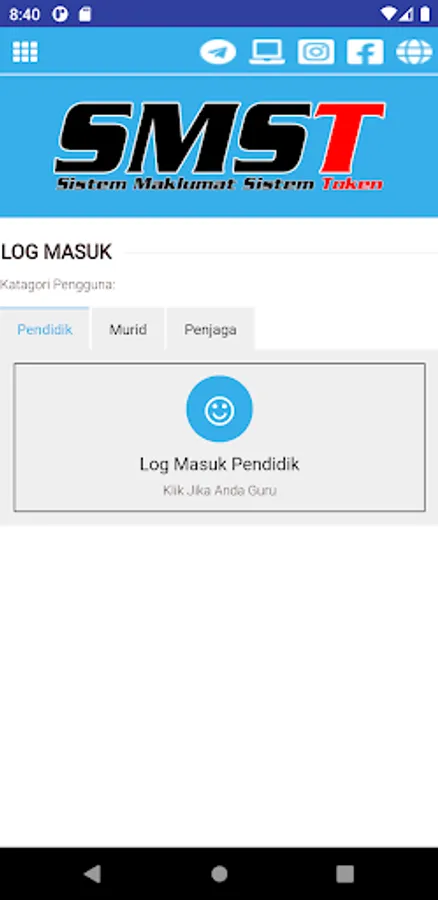Tap the LOG MASUK heading
438x900 pixels.
tap(56, 252)
